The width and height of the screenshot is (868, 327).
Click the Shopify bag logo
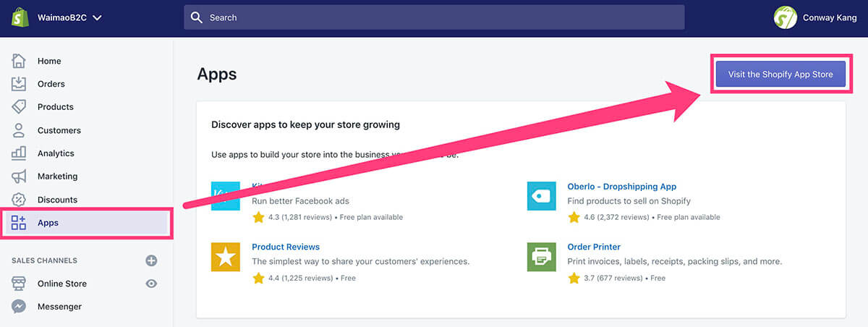[19, 17]
